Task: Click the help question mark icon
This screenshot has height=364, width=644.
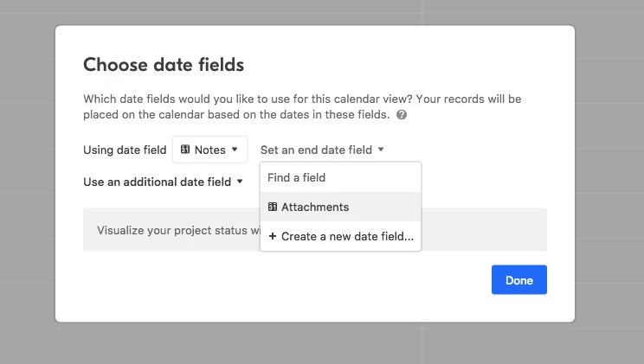Action: [x=402, y=114]
